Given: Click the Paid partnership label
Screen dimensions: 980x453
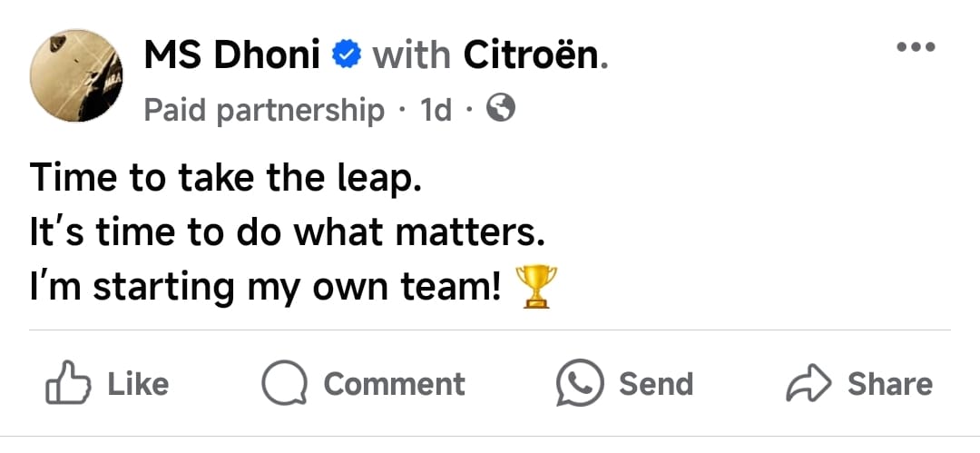Looking at the screenshot, I should click(264, 111).
